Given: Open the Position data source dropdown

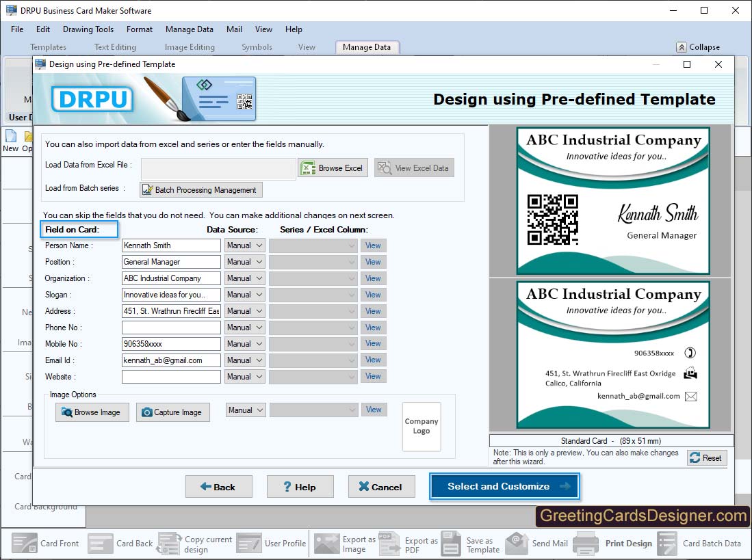Looking at the screenshot, I should coord(244,262).
